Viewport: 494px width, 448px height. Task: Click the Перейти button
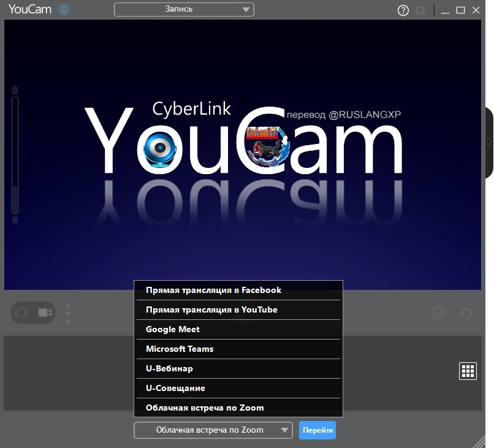[x=317, y=430]
